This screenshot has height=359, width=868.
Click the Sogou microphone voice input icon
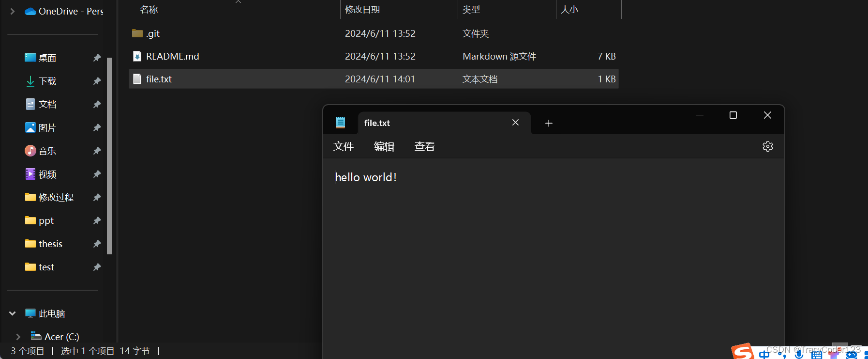[799, 355]
